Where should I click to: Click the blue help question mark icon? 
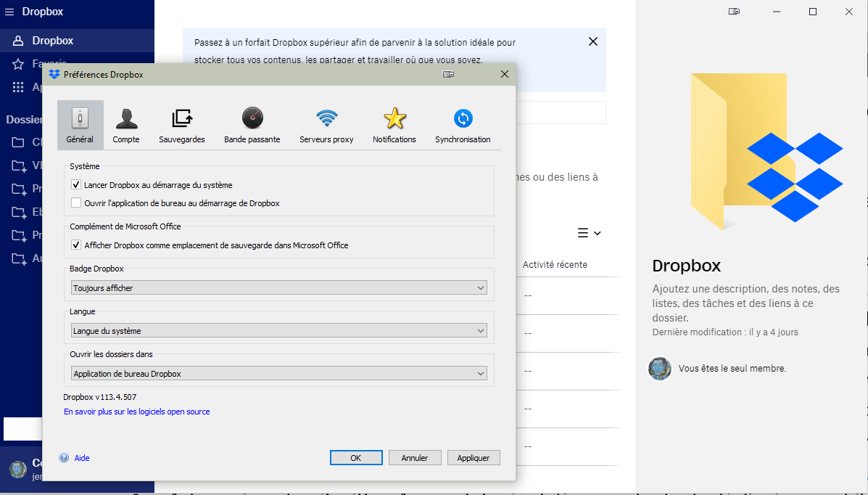pos(65,458)
